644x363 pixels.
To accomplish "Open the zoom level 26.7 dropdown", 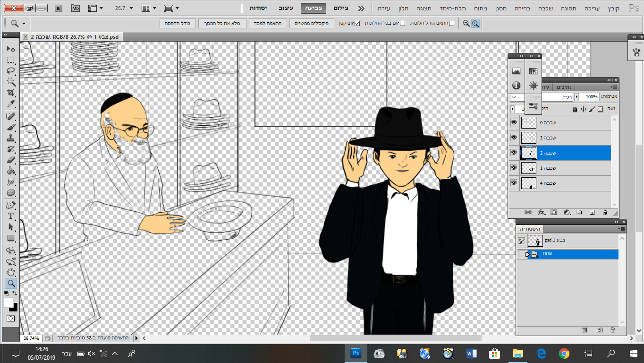I will [x=131, y=9].
